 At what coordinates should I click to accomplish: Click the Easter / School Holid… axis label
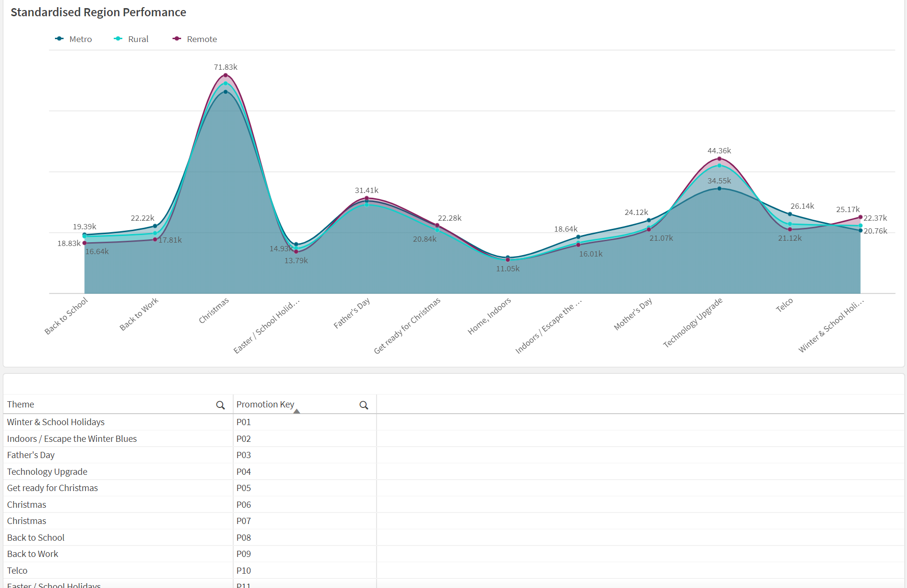point(267,326)
